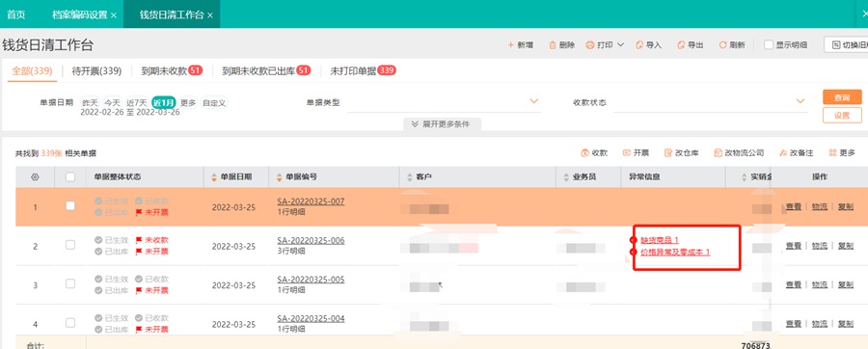Select the 近7天 date filter
Viewport: 868px width, 349px height.
point(136,102)
